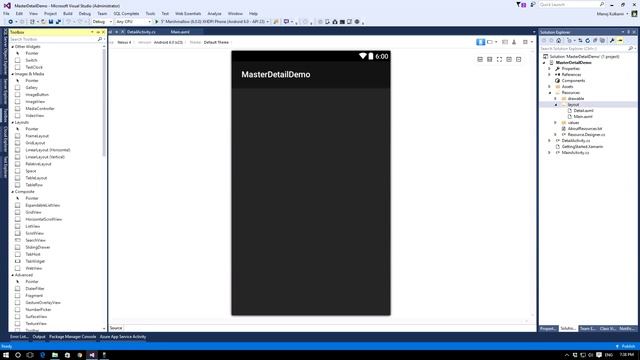Click Home icon in Solution Explorer toolbar
The image size is (640, 360).
558,40
